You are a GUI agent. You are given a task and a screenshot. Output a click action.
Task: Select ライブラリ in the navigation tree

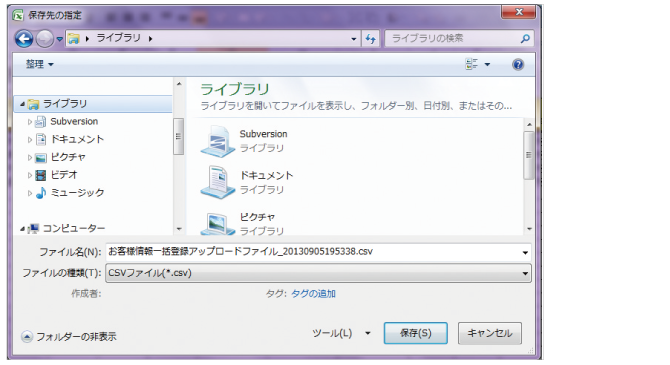pos(65,103)
